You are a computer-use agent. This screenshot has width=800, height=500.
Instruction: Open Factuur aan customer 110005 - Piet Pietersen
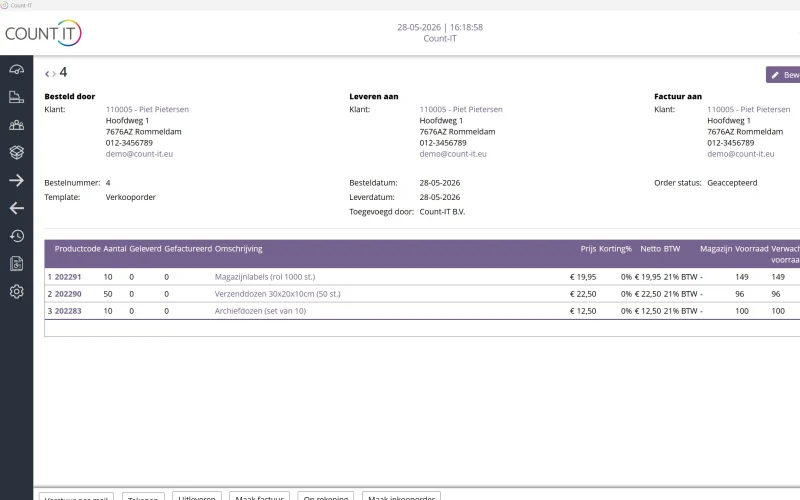tap(748, 109)
